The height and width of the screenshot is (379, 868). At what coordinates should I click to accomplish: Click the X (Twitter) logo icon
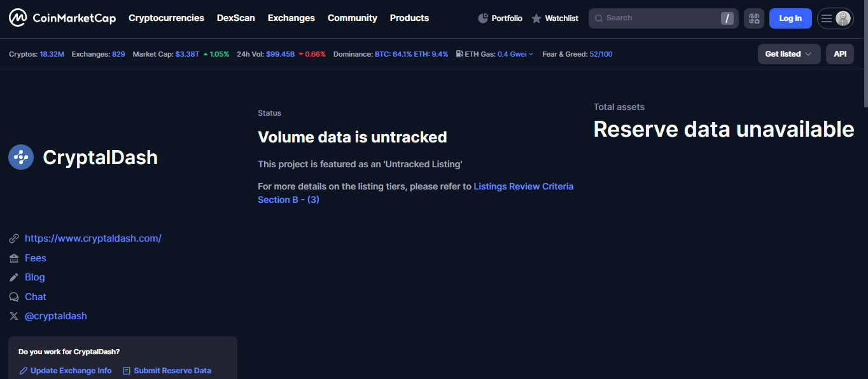point(14,316)
